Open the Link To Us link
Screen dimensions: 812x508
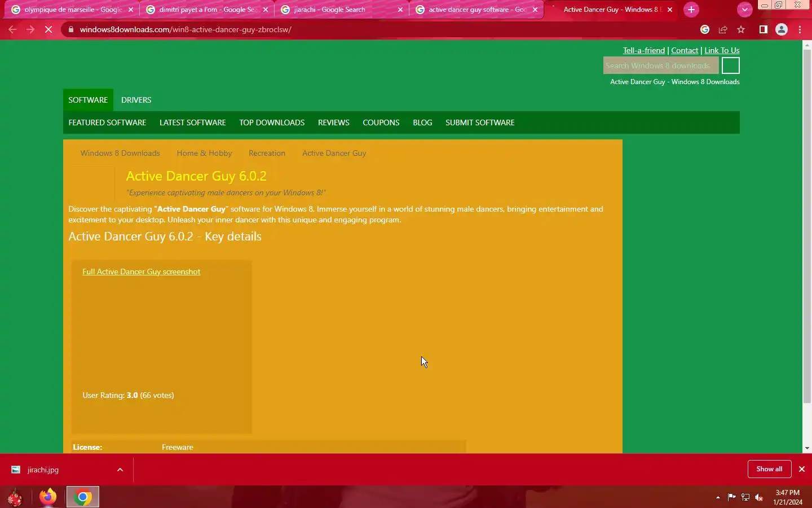[722, 50]
